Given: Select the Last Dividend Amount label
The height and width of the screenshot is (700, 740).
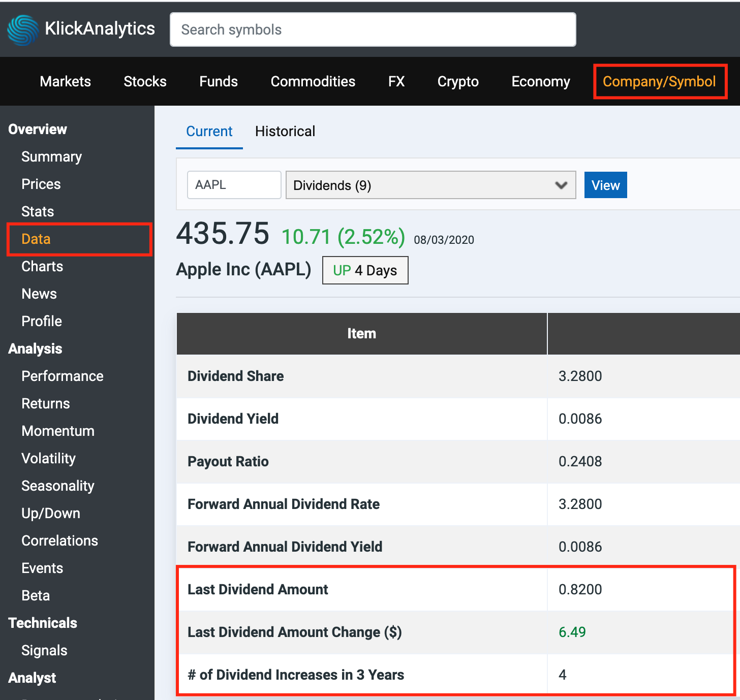Looking at the screenshot, I should point(258,589).
